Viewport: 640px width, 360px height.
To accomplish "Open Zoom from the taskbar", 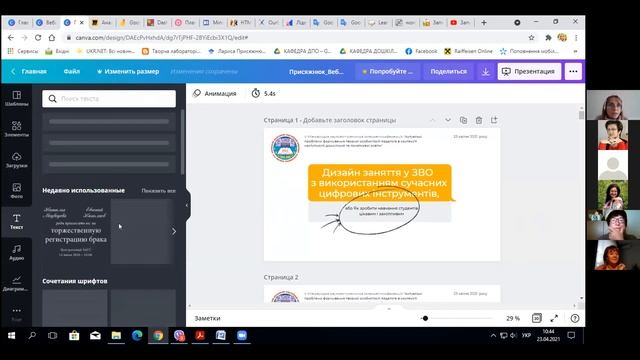I will point(242,336).
